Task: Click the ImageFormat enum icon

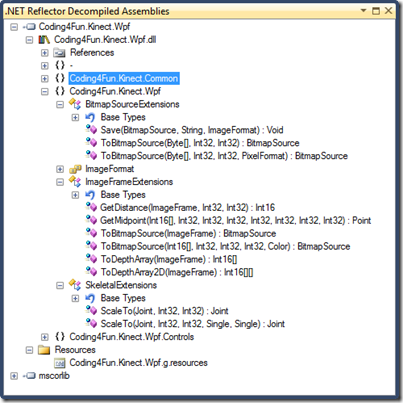Action: (75, 169)
